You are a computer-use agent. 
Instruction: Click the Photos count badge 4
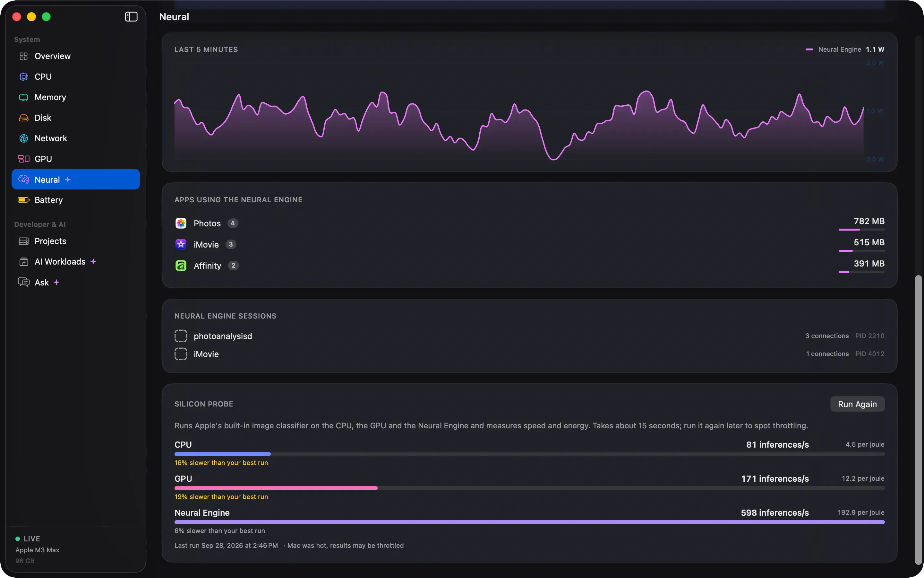(233, 223)
